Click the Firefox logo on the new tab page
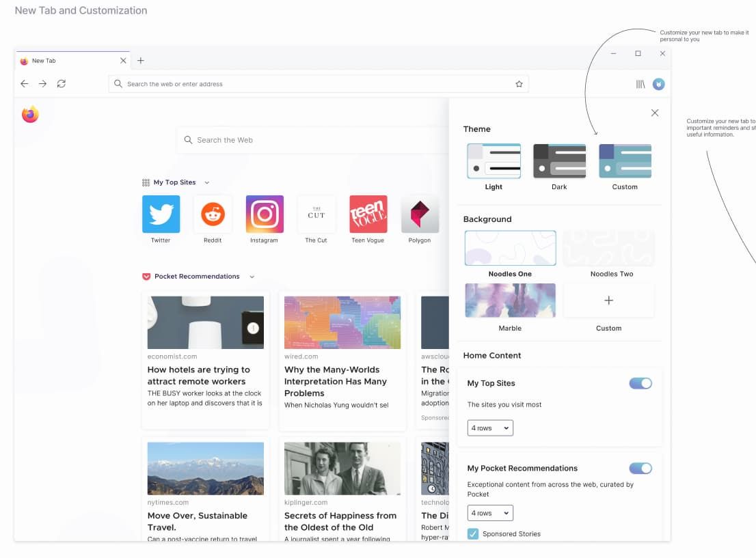This screenshot has width=756, height=558. (x=30, y=114)
